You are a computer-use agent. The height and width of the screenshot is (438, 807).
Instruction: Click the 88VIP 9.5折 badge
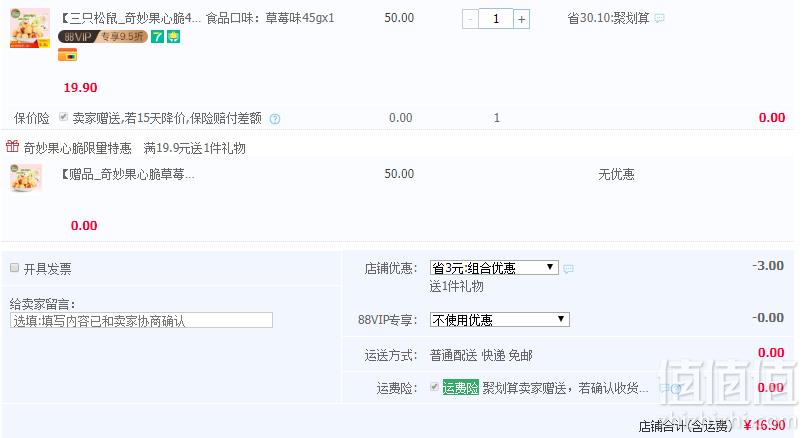click(102, 37)
